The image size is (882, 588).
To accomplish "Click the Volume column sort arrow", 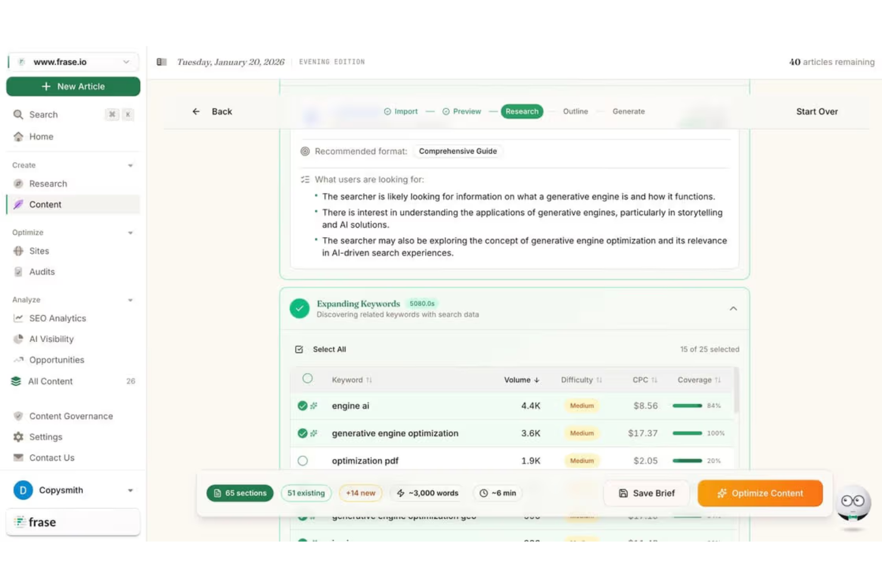I will click(x=537, y=379).
